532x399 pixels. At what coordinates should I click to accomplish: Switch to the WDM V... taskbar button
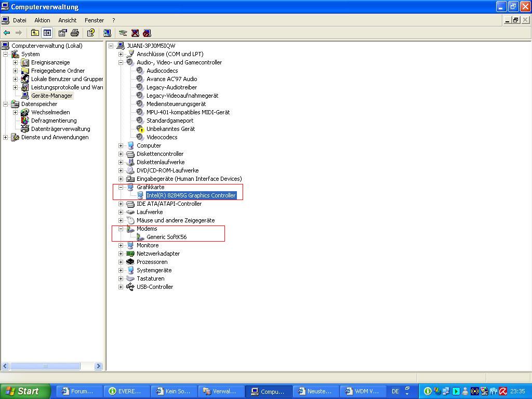click(362, 391)
